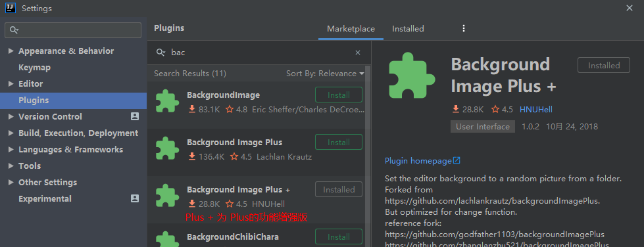Open the HNUHell vendor link in details
The width and height of the screenshot is (644, 247).
tap(536, 110)
